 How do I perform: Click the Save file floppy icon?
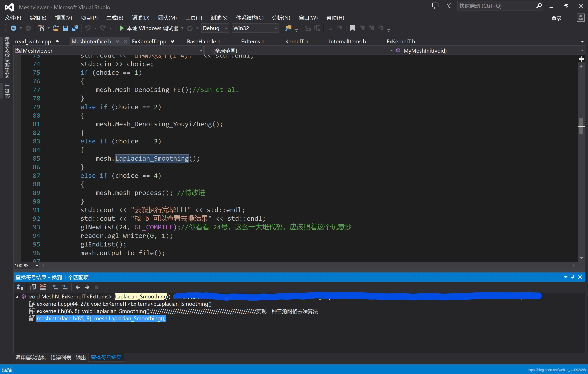click(66, 28)
